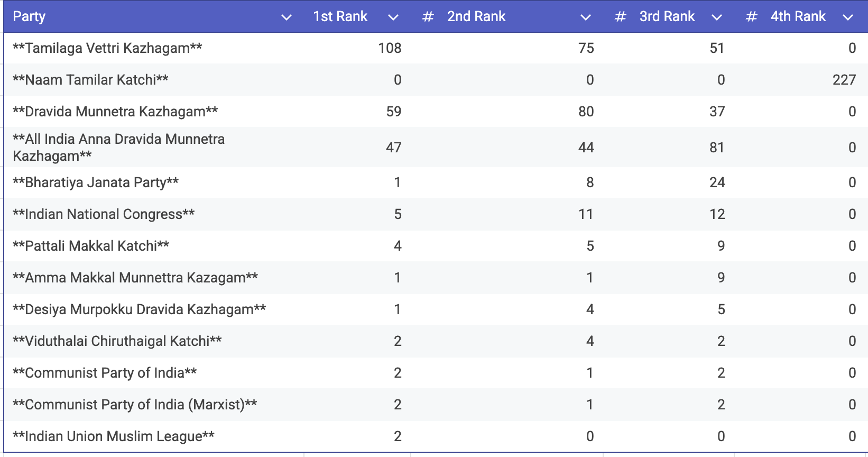Viewport: 868px width, 457px height.
Task: Click Indian Union Muslim League's 1st Rank value 2
Action: click(398, 436)
